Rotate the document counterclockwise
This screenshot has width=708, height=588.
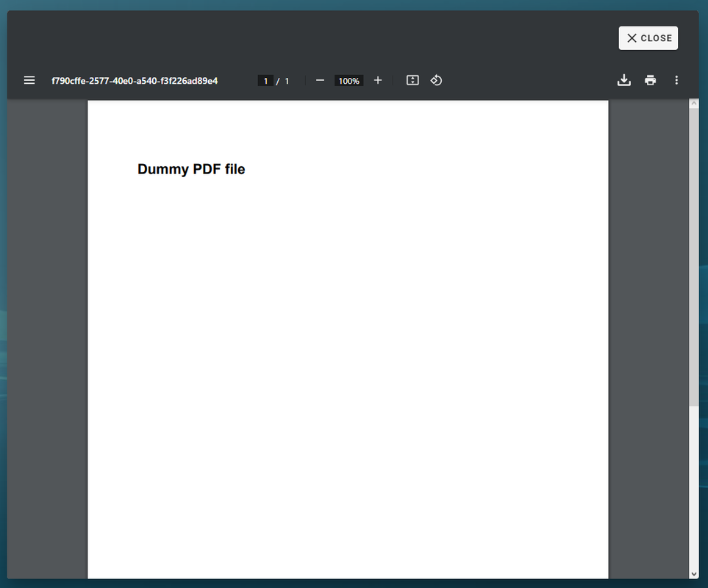pyautogui.click(x=436, y=80)
